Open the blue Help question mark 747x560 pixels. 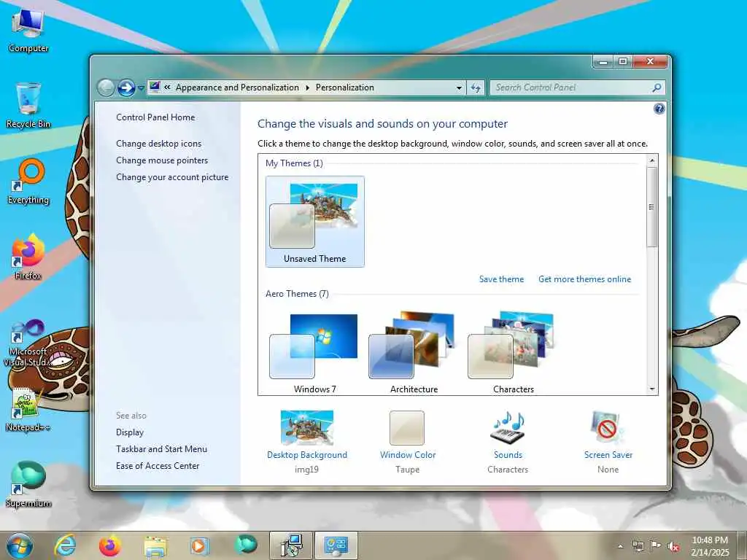click(x=659, y=109)
